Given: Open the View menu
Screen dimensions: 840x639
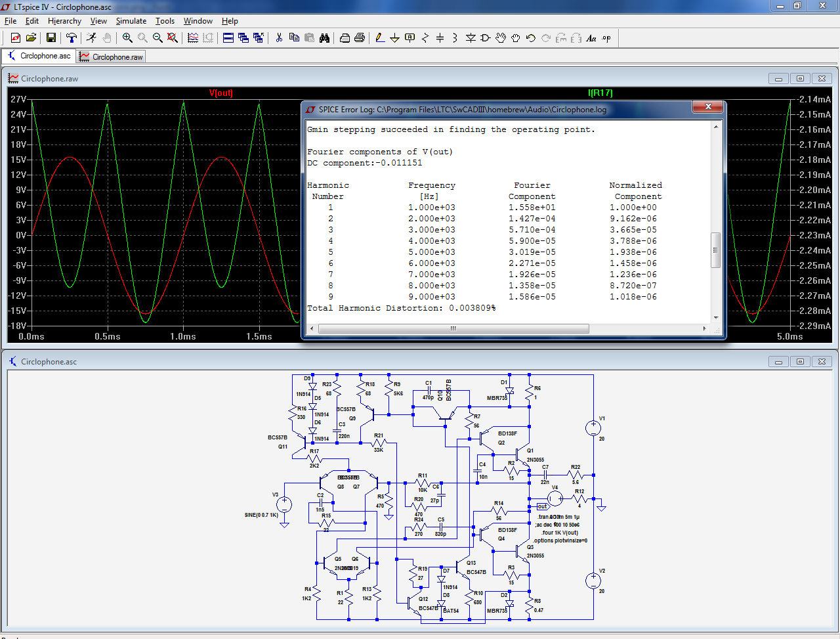Looking at the screenshot, I should click(98, 21).
